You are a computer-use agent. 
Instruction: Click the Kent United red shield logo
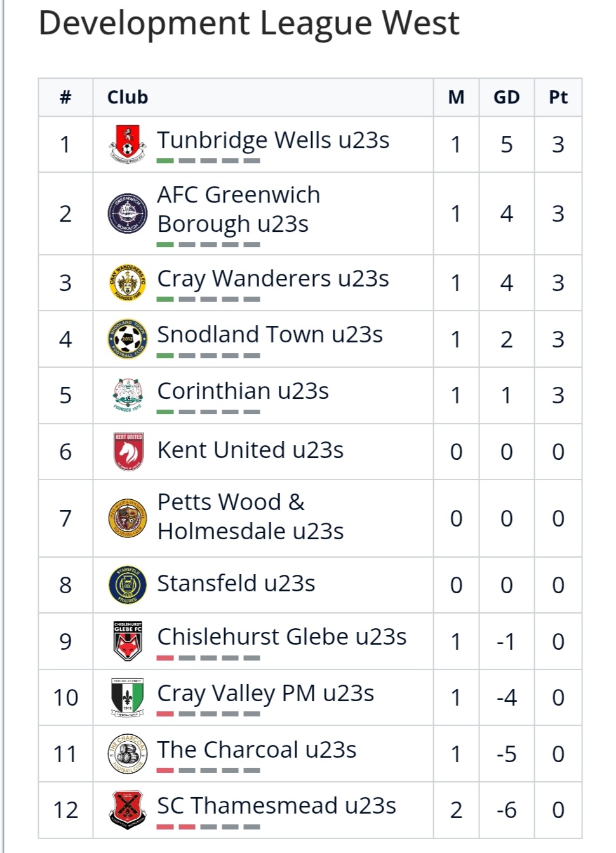pyautogui.click(x=128, y=452)
